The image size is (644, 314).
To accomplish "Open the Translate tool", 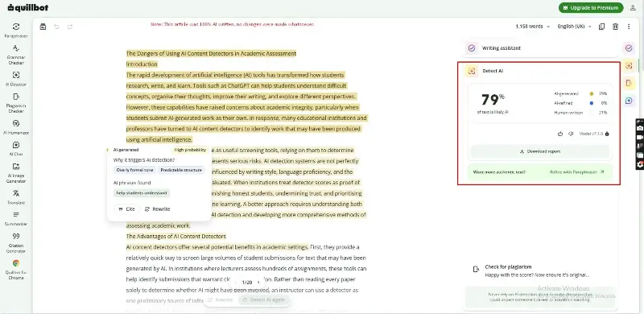I will coord(16,197).
